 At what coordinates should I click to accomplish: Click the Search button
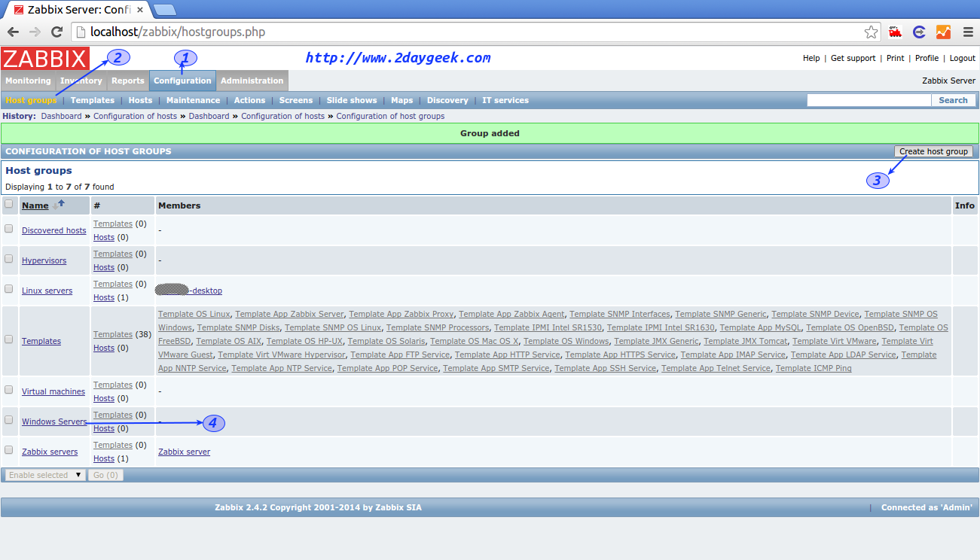pos(953,100)
